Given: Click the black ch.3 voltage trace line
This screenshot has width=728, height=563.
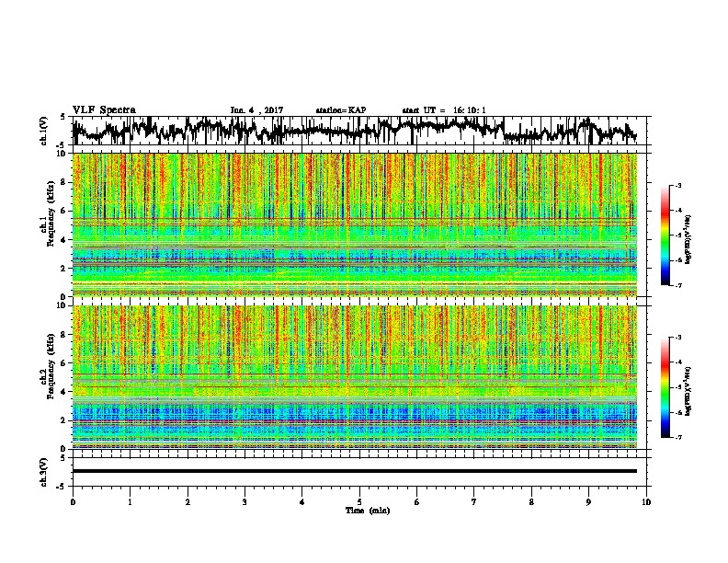Looking at the screenshot, I should tap(355, 471).
